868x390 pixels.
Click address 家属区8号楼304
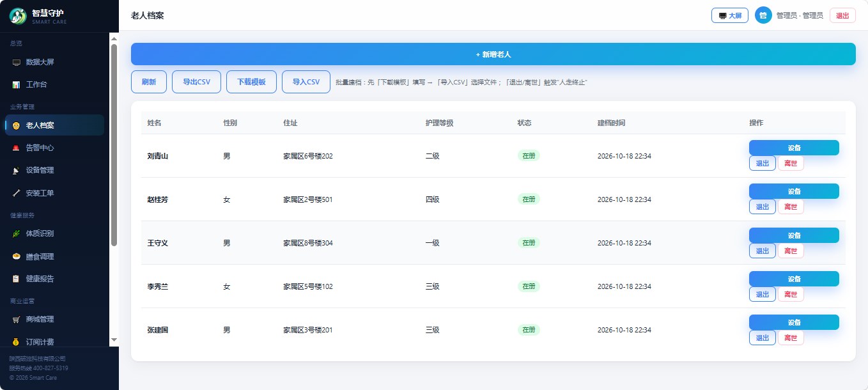tap(308, 243)
